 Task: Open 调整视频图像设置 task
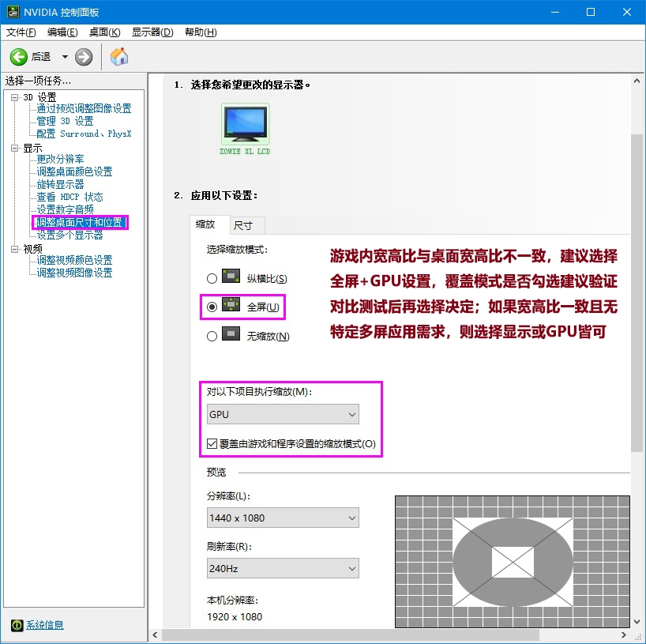(74, 273)
